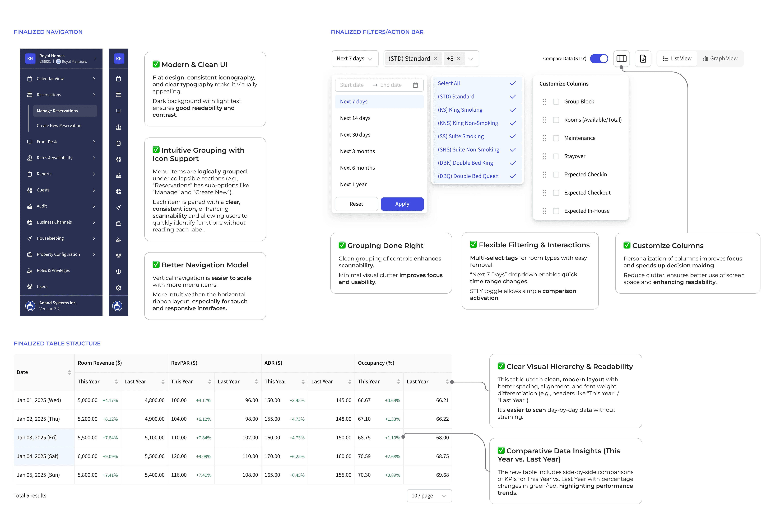Click the calendar icon in the date range field
This screenshot has height=532, width=771.
[415, 85]
